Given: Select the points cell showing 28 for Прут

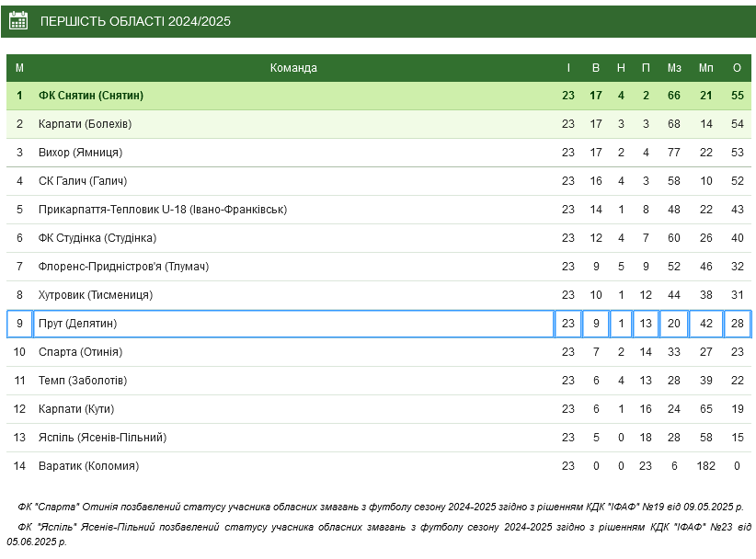Looking at the screenshot, I should click(x=738, y=324).
